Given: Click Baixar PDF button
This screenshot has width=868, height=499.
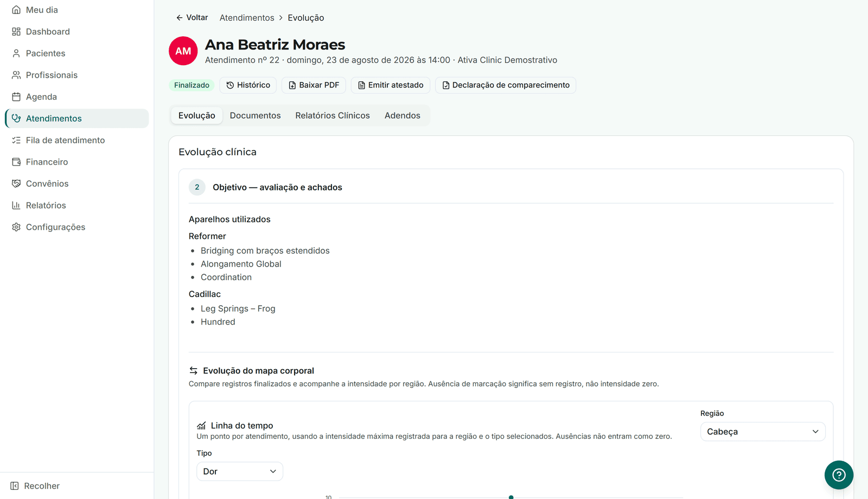Looking at the screenshot, I should 314,85.
